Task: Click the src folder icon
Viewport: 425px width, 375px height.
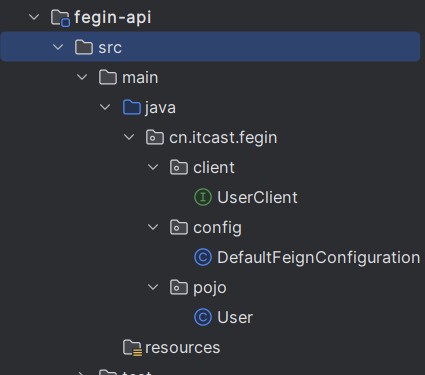Action: [84, 47]
